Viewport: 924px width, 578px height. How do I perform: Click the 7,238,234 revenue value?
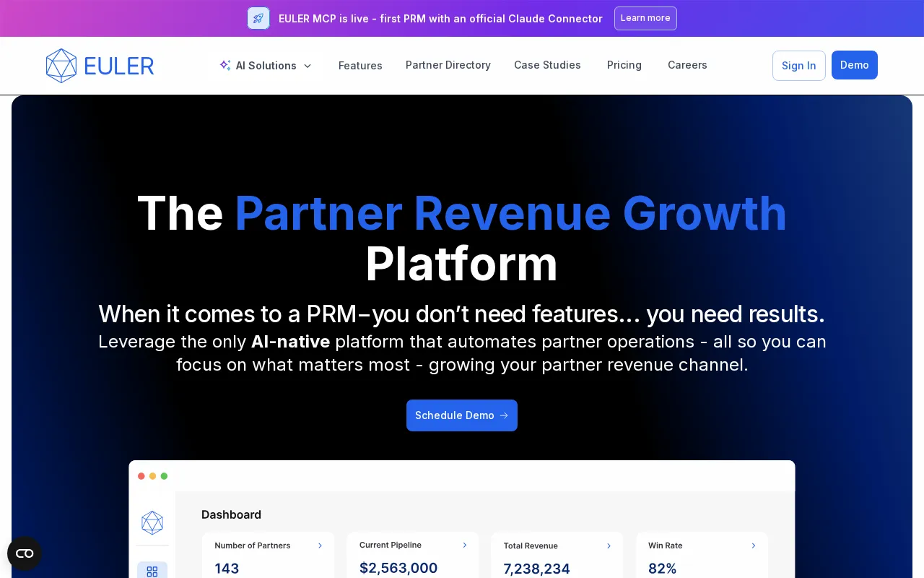pos(537,569)
